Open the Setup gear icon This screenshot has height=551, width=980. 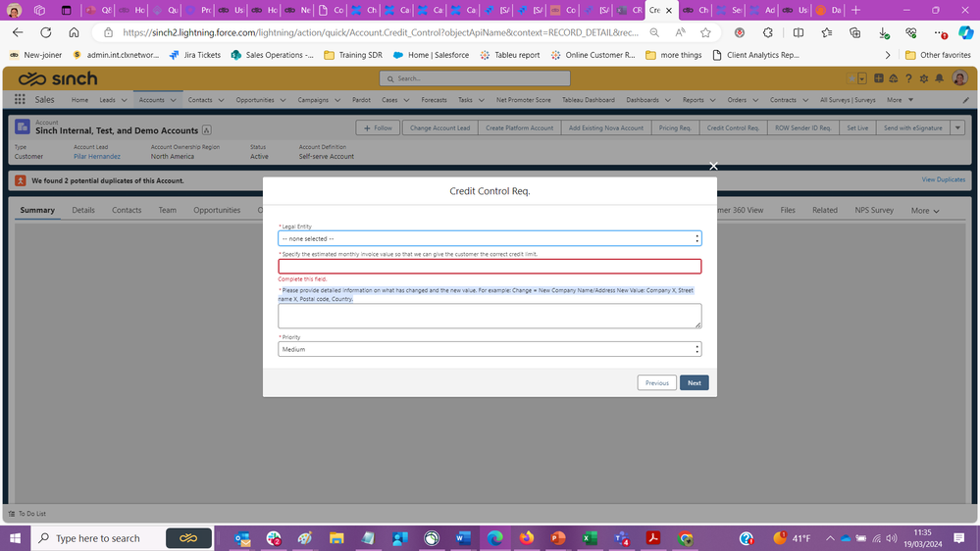point(924,78)
